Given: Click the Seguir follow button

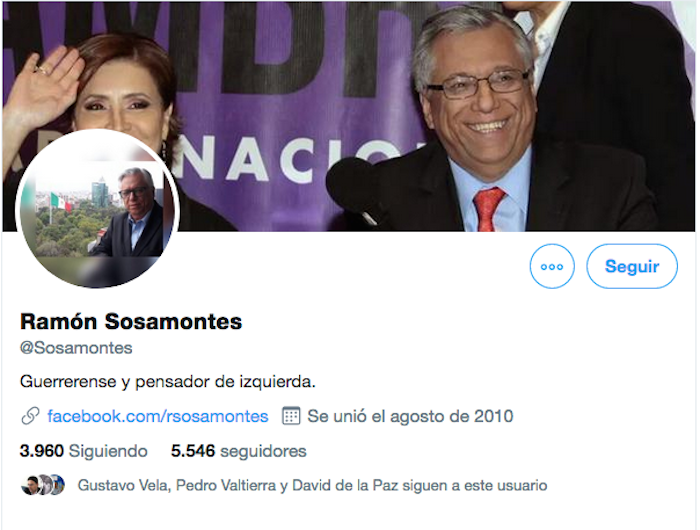Looking at the screenshot, I should pos(632,266).
